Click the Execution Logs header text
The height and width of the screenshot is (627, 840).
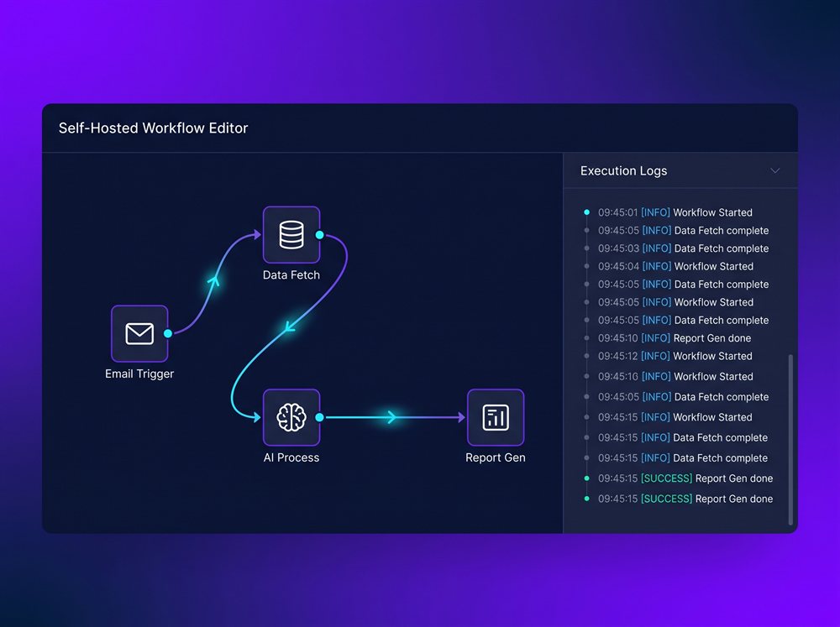[x=623, y=170]
